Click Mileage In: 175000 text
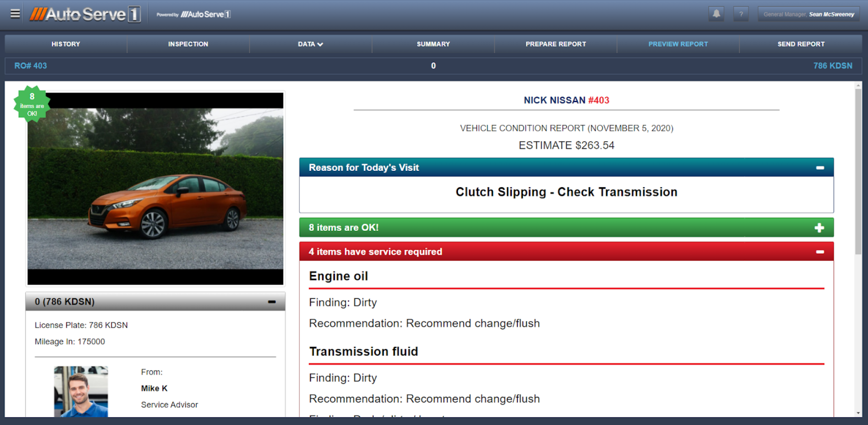The image size is (868, 425). pos(70,342)
